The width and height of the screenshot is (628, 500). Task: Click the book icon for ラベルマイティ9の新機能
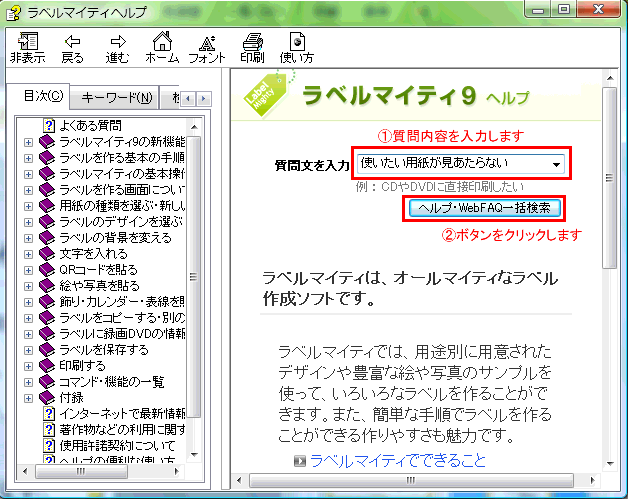coord(47,142)
